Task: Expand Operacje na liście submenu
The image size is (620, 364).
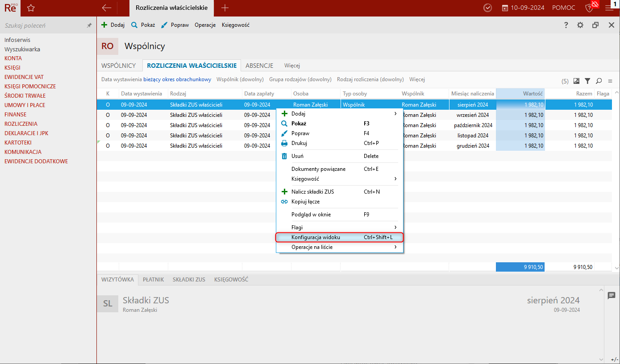Action: 339,247
